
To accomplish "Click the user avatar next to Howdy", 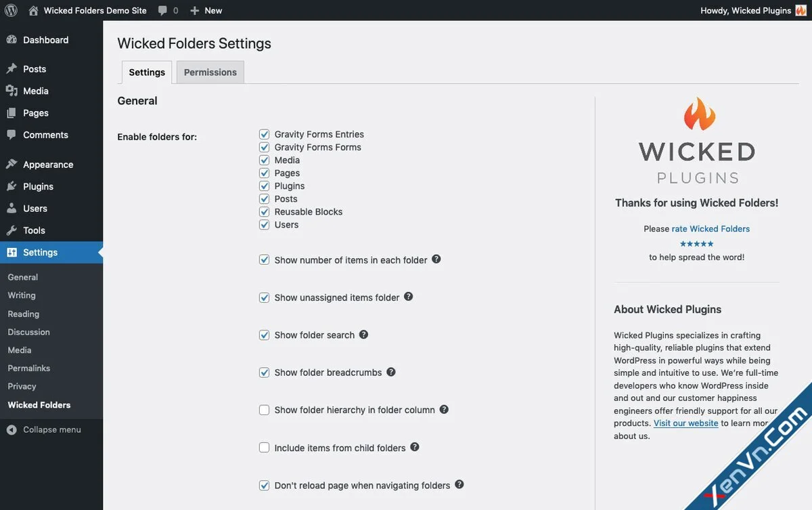I will [800, 10].
